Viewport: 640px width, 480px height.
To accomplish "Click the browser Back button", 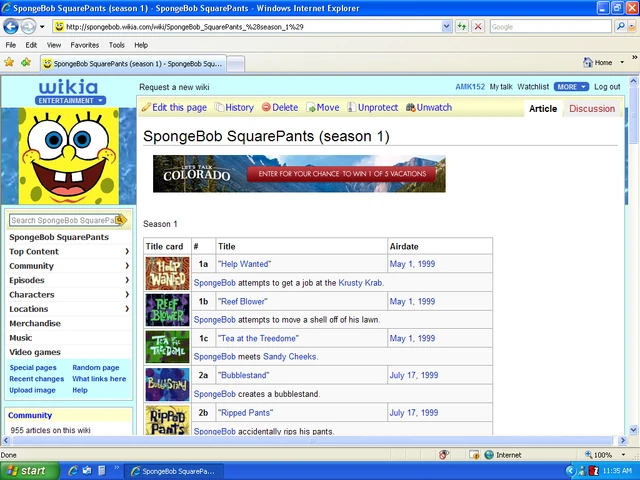I will pyautogui.click(x=11, y=27).
